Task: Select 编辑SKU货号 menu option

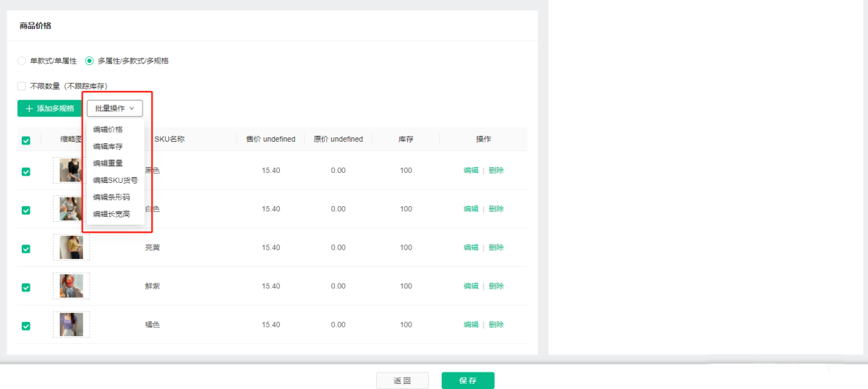Action: [x=115, y=180]
